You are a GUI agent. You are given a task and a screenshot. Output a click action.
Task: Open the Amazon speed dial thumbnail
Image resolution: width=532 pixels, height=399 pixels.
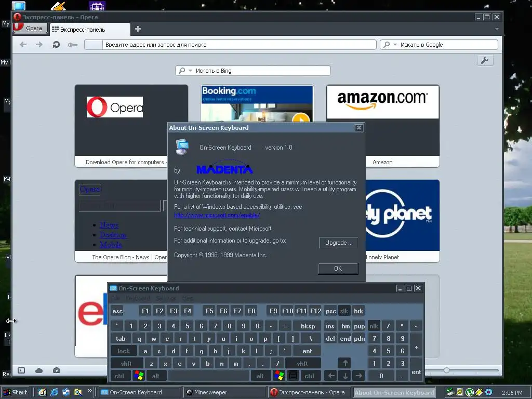tap(383, 126)
